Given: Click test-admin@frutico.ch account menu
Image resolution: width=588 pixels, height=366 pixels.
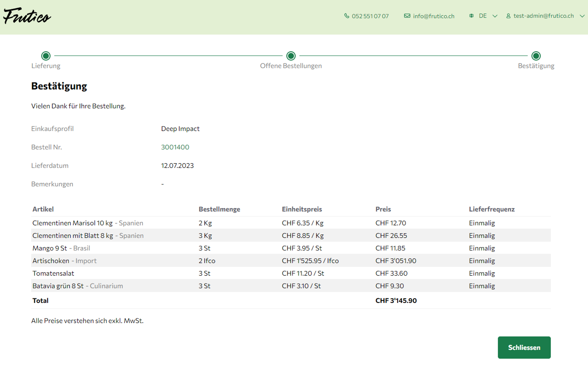Looking at the screenshot, I should tap(543, 16).
